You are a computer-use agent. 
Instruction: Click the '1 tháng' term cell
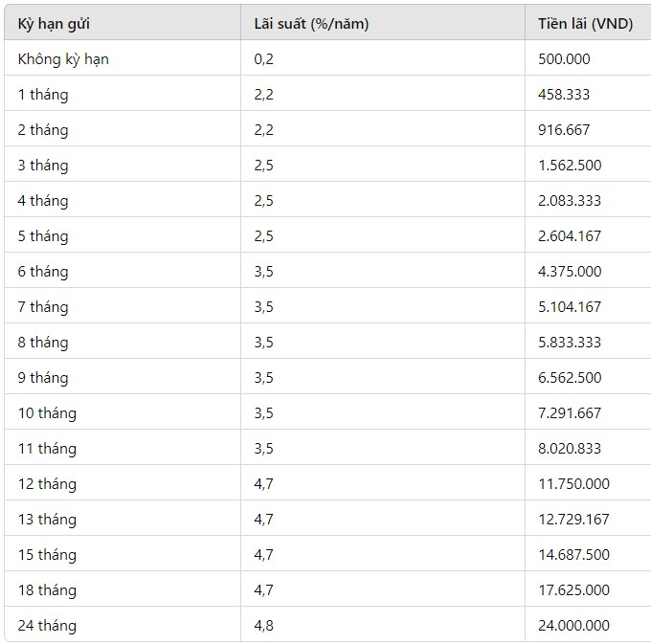pos(43,95)
